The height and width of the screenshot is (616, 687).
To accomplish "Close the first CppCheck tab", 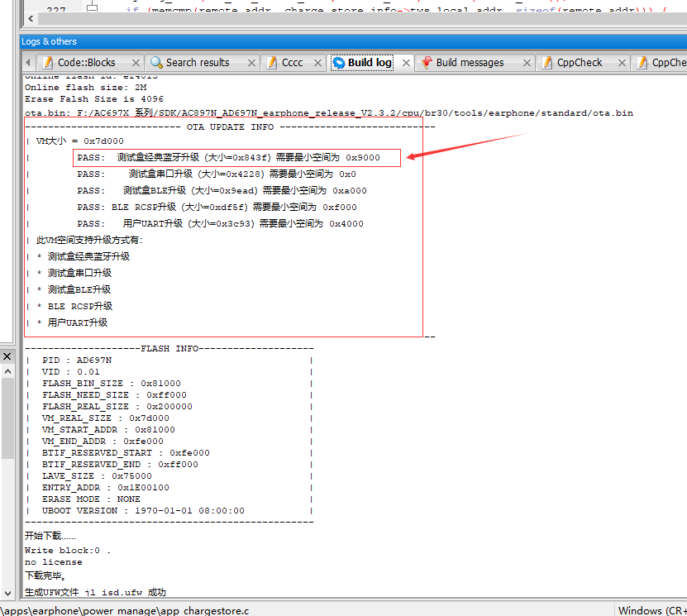I will (622, 63).
